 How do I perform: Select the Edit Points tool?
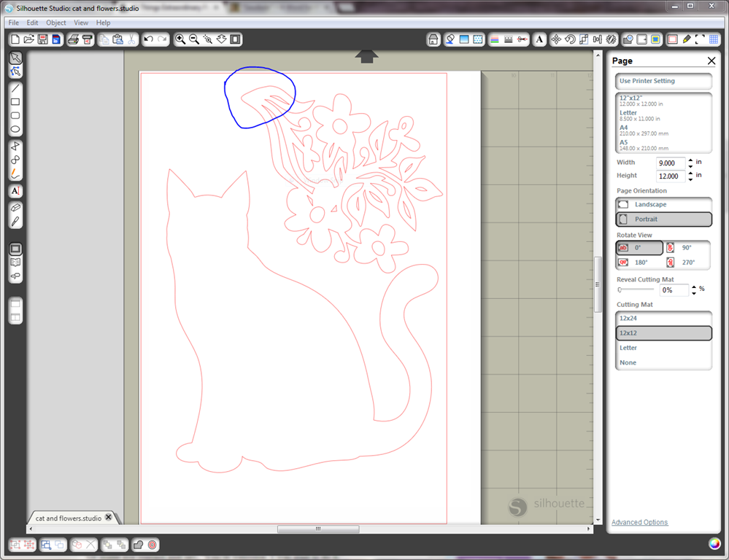(15, 71)
